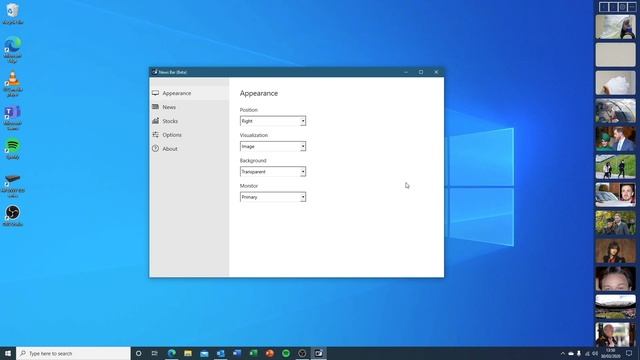Expand the Background dropdown showing Transparent

pyautogui.click(x=273, y=171)
